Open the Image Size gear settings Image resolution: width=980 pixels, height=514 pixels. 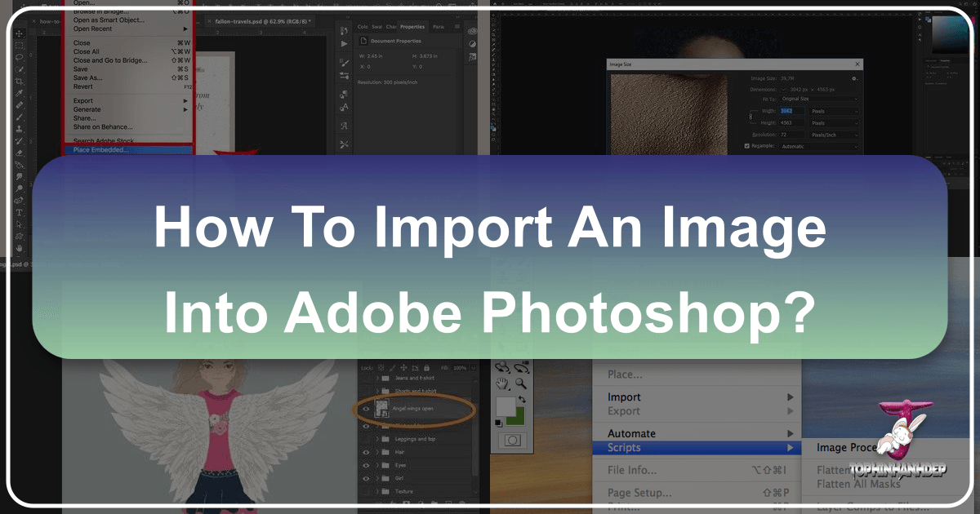(854, 78)
